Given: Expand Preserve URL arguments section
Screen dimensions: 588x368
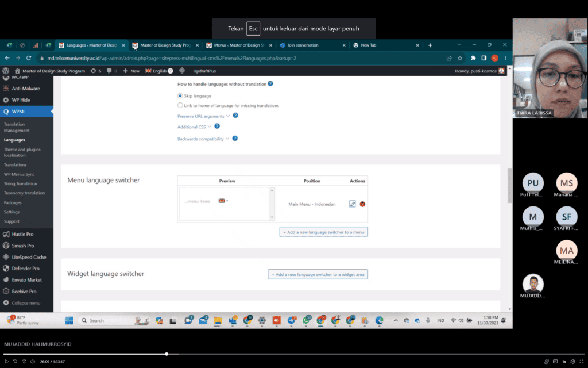Looking at the screenshot, I should (x=203, y=116).
